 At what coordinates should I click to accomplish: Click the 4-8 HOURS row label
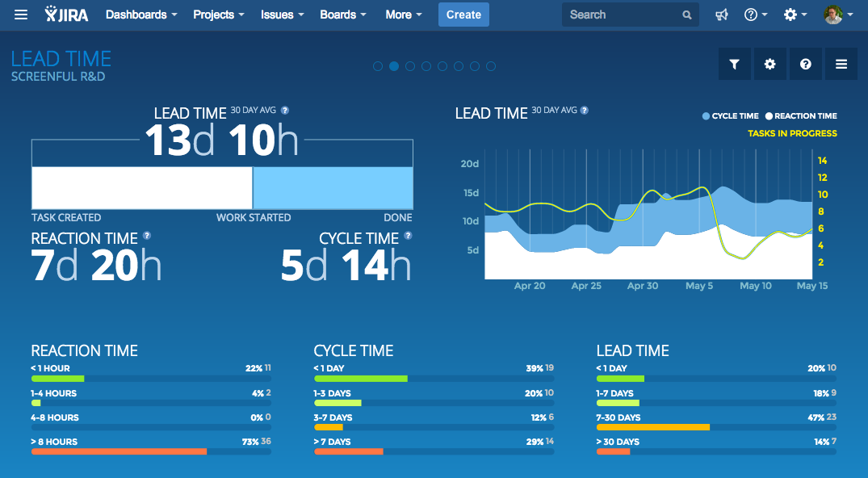(55, 417)
